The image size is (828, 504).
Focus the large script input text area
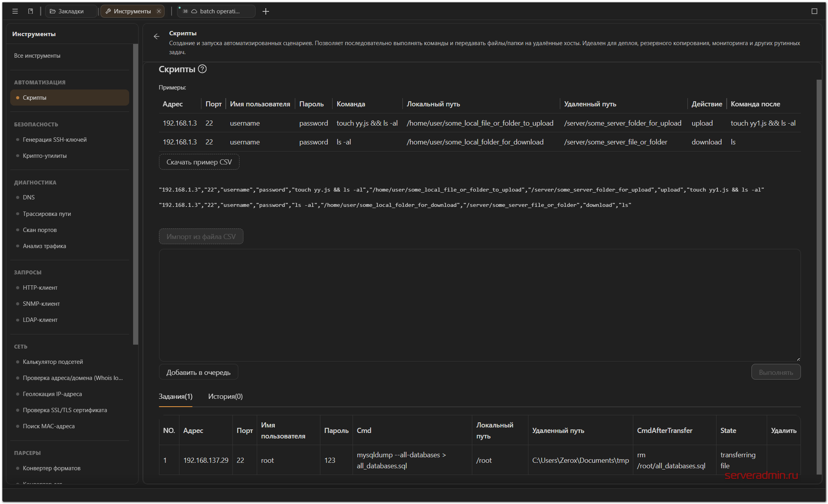pos(480,305)
